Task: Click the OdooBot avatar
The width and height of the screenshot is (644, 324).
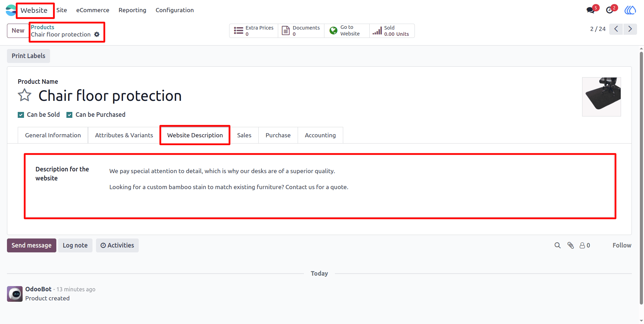Action: click(x=15, y=294)
